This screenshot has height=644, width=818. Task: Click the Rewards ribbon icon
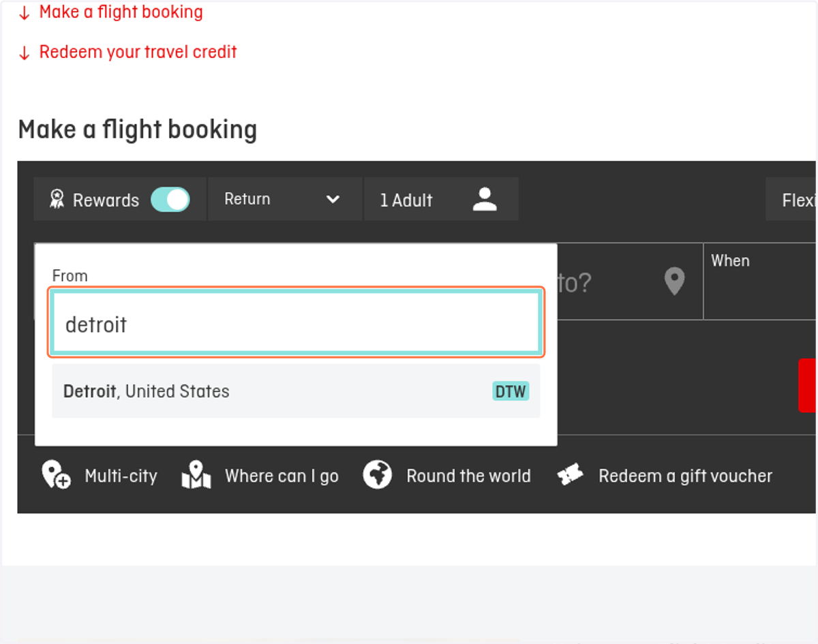[x=57, y=200]
